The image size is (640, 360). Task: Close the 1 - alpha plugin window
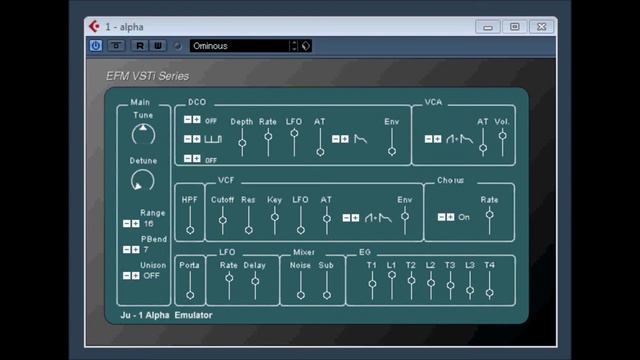[x=542, y=27]
